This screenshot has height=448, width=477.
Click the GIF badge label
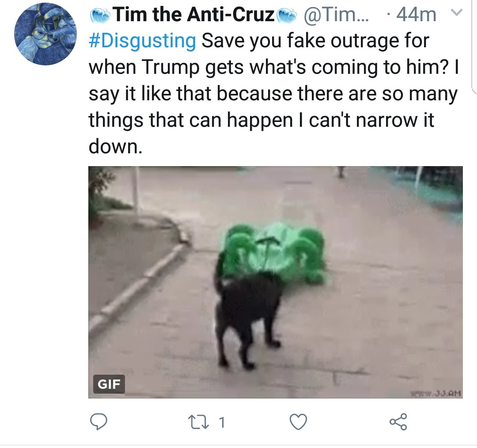tap(109, 384)
